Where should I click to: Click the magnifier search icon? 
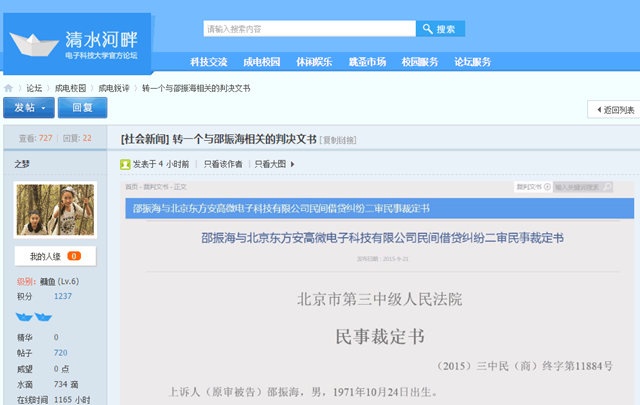427,29
